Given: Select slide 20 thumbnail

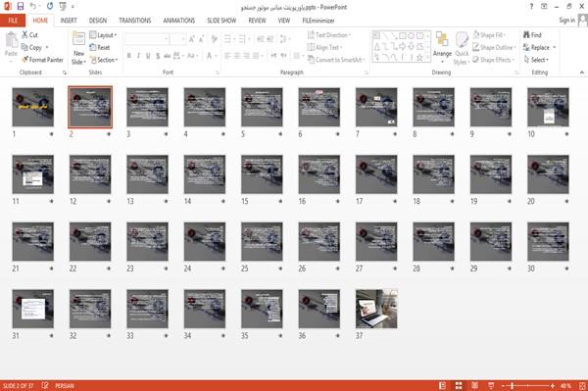Looking at the screenshot, I should point(548,174).
